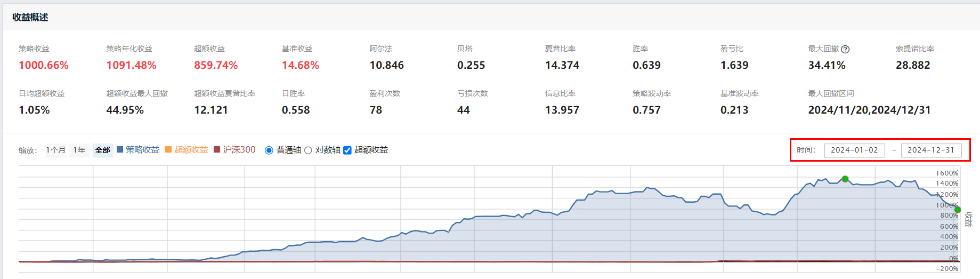980x279 pixels.
Task: Toggle orange 超额收益 legend label
Action: pos(191,150)
